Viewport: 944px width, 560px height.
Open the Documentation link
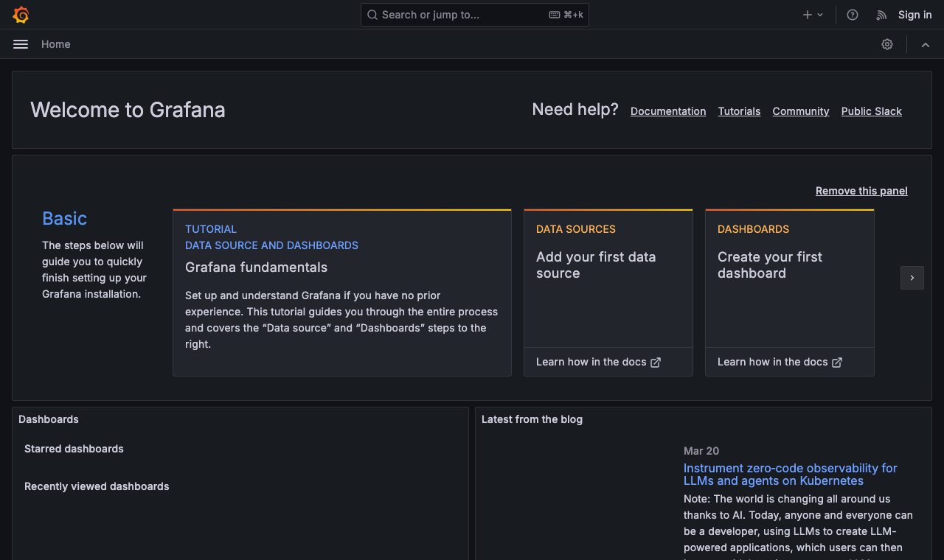[667, 111]
